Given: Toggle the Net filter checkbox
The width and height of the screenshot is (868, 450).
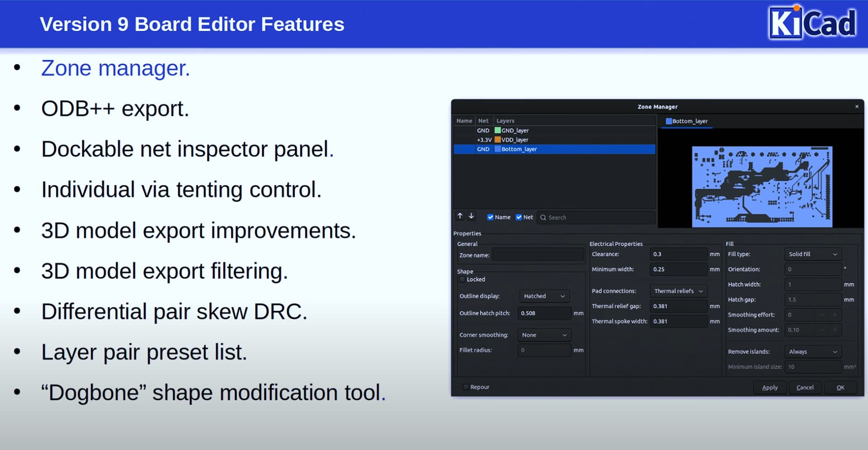Looking at the screenshot, I should (519, 217).
